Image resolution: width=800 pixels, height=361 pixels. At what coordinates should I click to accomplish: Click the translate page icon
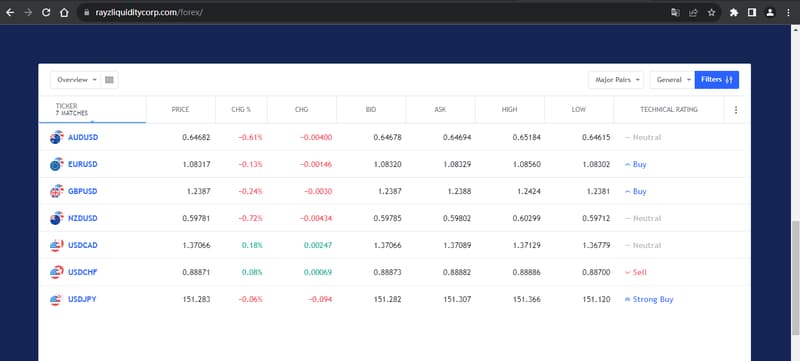point(676,13)
